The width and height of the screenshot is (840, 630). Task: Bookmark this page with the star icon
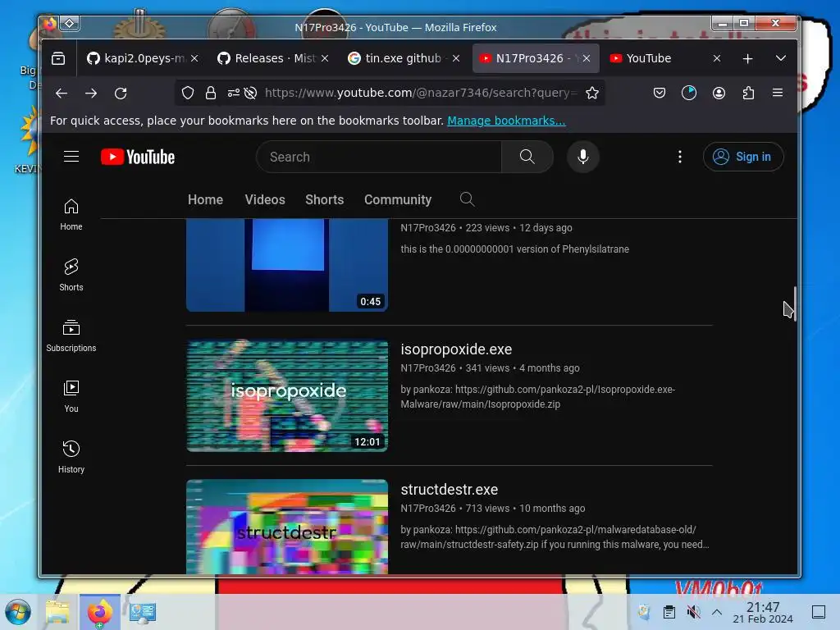(x=592, y=94)
